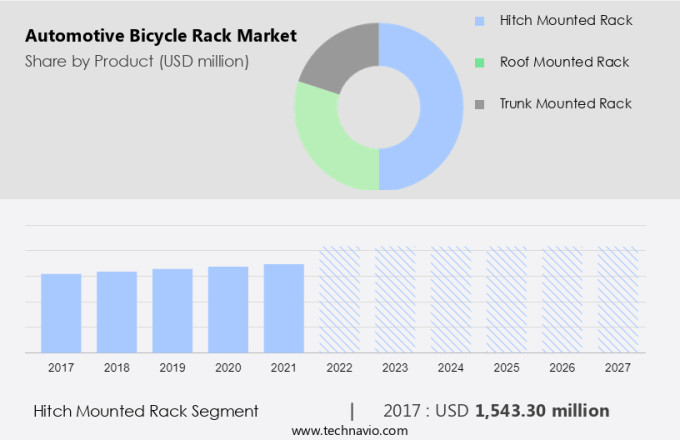Image resolution: width=680 pixels, height=440 pixels.
Task: Select the hatched 2025 forecast bar
Action: tap(506, 299)
